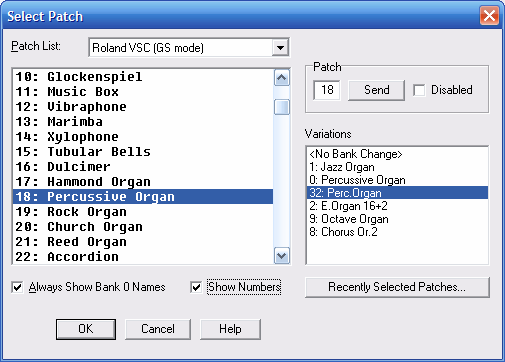Viewport: 505px width, 362px height.
Task: Open the Roland VSC (GS mode) combo box
Action: (x=189, y=48)
